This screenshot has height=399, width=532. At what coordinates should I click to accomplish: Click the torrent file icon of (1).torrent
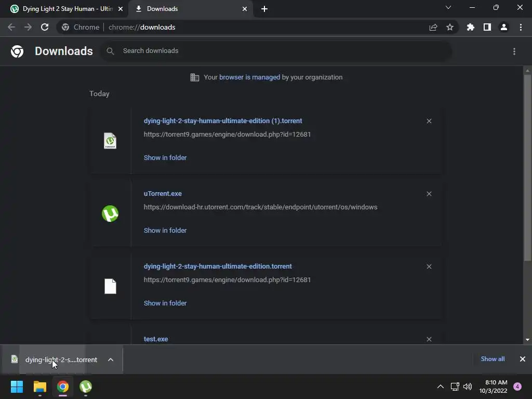[x=110, y=141]
